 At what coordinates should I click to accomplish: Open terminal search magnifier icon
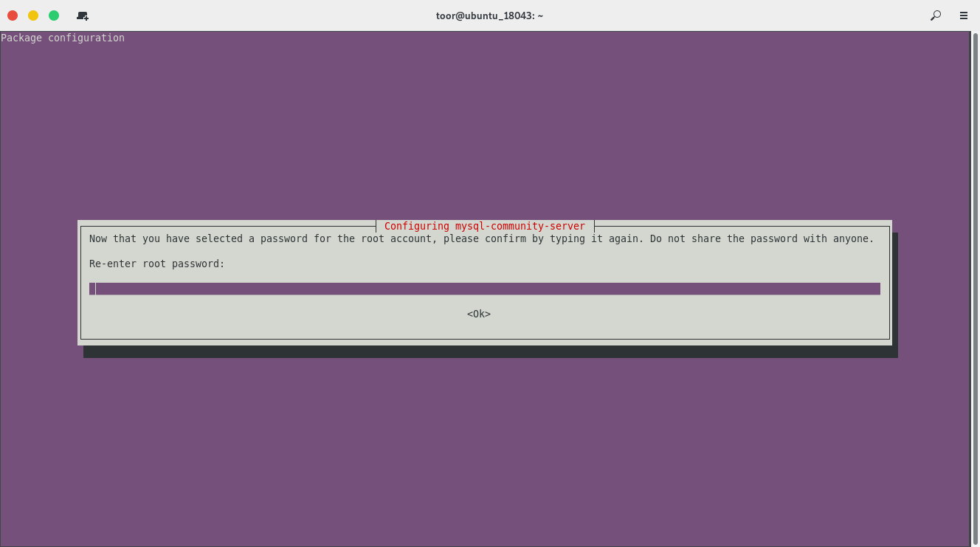click(936, 16)
